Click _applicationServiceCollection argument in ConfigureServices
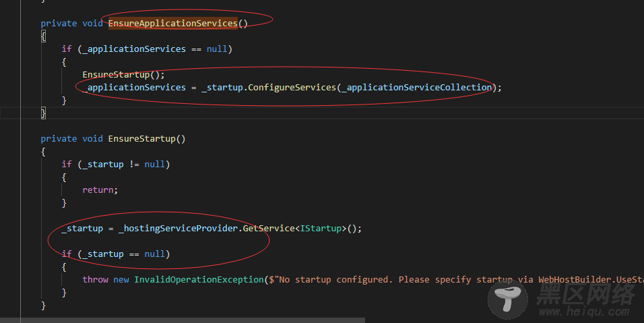The height and width of the screenshot is (323, 644). click(417, 87)
